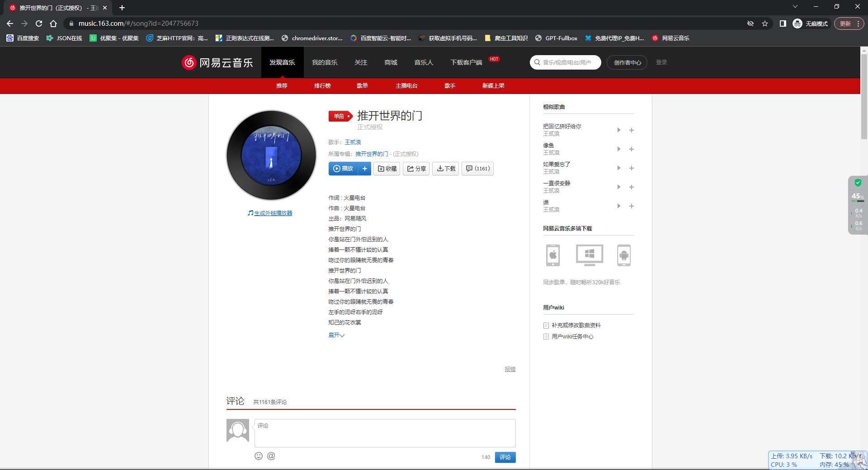868x470 pixels.
Task: Close the 推开世界的门 browser tab
Action: tap(105, 8)
